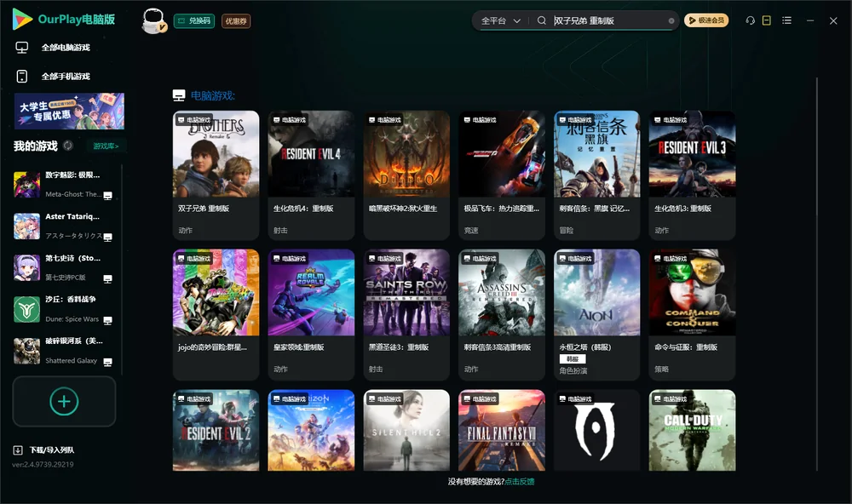Viewport: 852px width, 504px height.
Task: Open the 极品飞车: 热力追踪 game card
Action: pyautogui.click(x=502, y=175)
